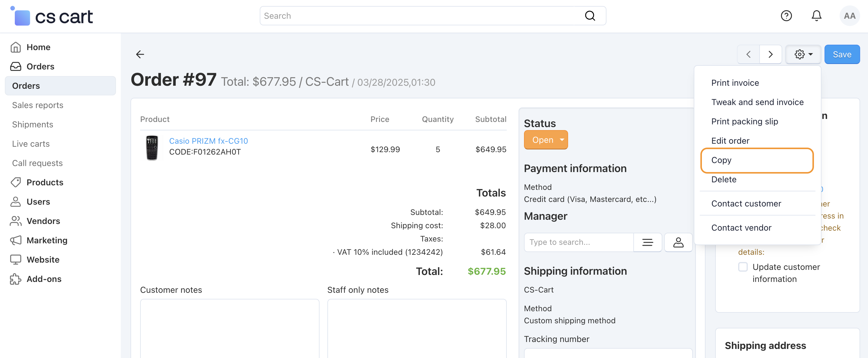This screenshot has width=868, height=358.
Task: Go to next order with right chevron
Action: tap(770, 54)
